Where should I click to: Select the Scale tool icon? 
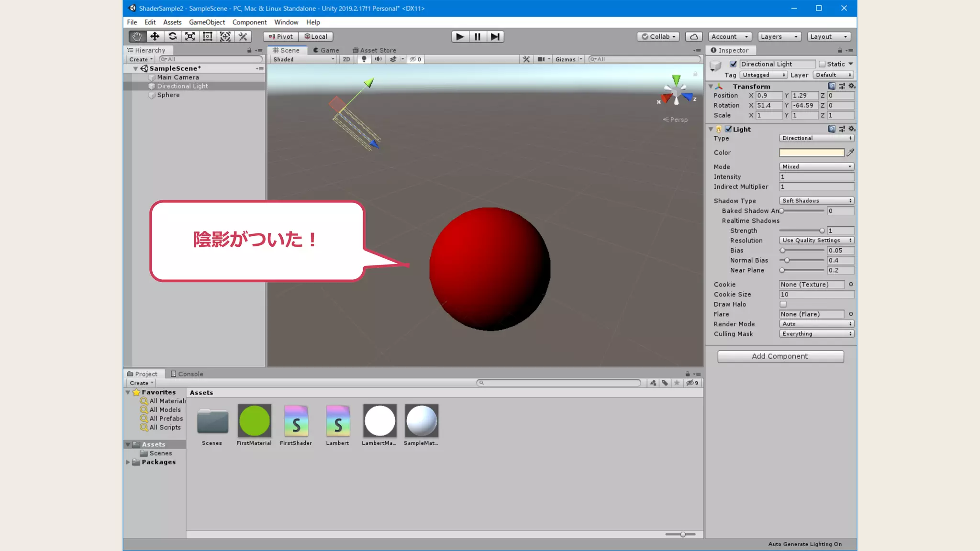click(x=190, y=36)
